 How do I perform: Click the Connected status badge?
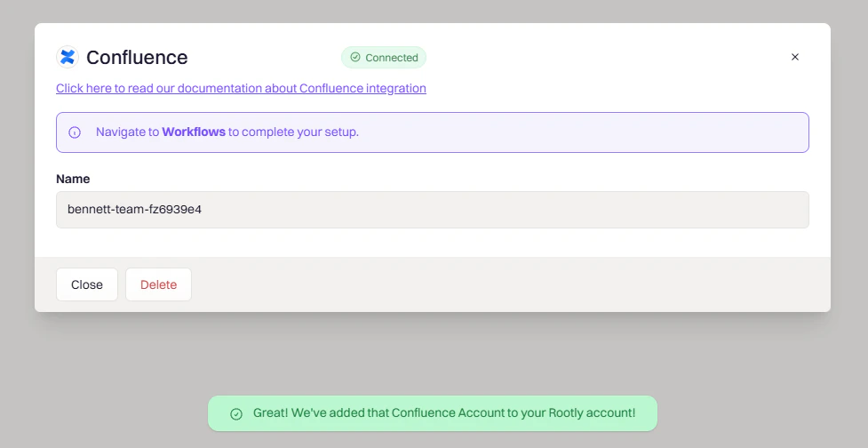[384, 58]
